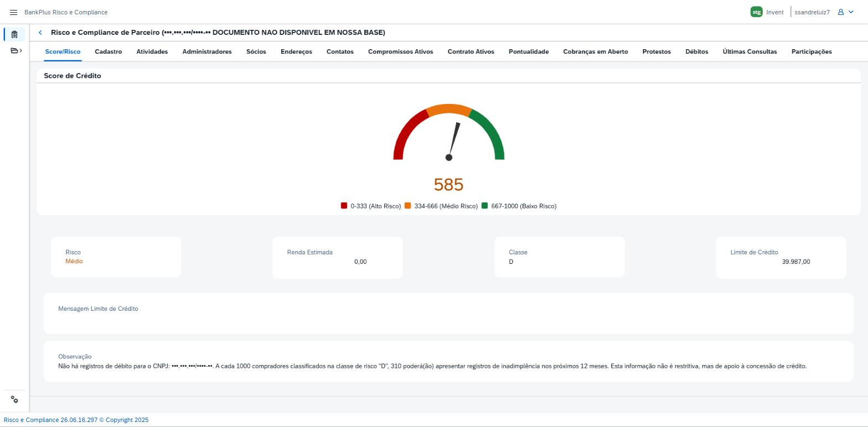Switch to the Protestos tab

(657, 51)
